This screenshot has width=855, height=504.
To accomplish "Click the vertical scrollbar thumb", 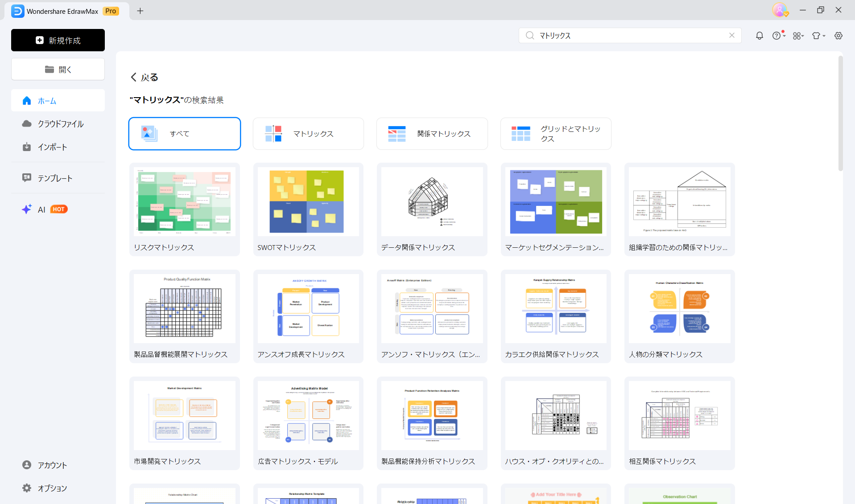I will click(x=840, y=114).
